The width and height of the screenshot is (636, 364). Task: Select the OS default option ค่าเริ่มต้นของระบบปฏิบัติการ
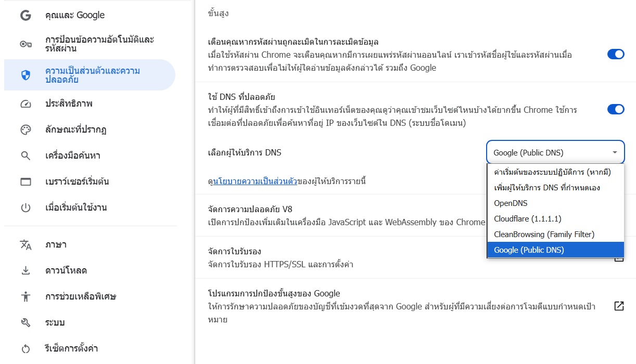555,172
